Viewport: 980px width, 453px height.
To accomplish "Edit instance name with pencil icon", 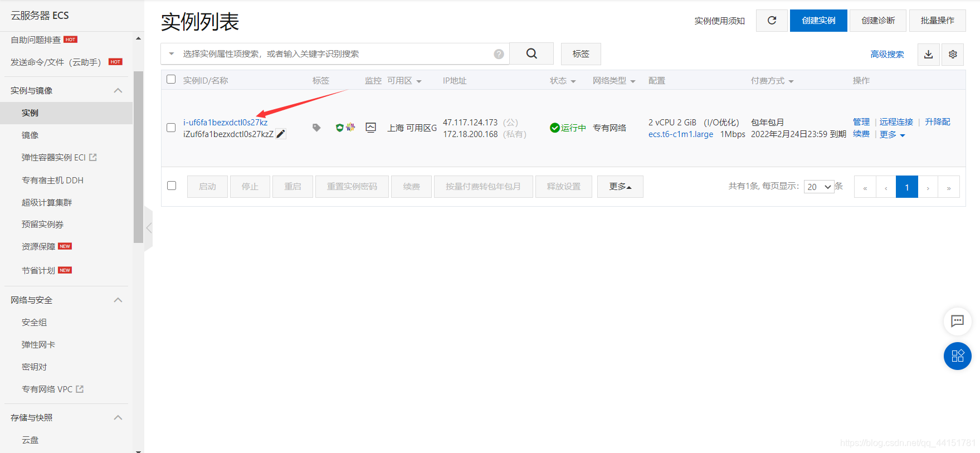I will 281,134.
